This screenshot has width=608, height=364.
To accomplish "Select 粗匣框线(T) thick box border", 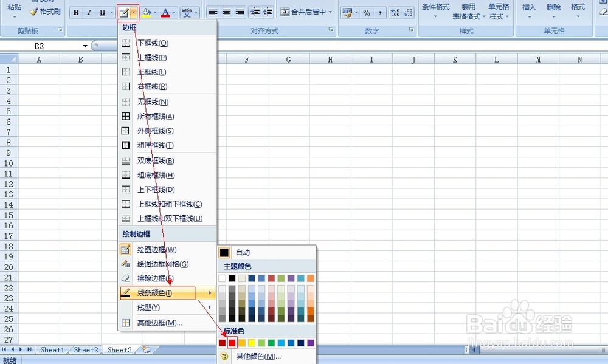I will point(168,145).
